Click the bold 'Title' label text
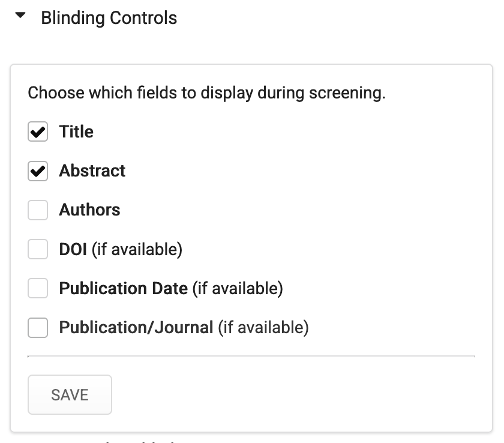Viewport: 504px width, 443px height. coord(76,131)
